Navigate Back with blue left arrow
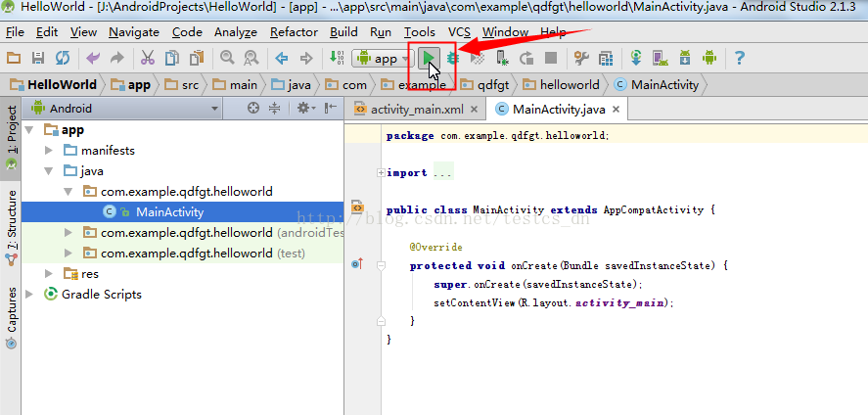Viewport: 868px width, 415px height. [x=282, y=58]
